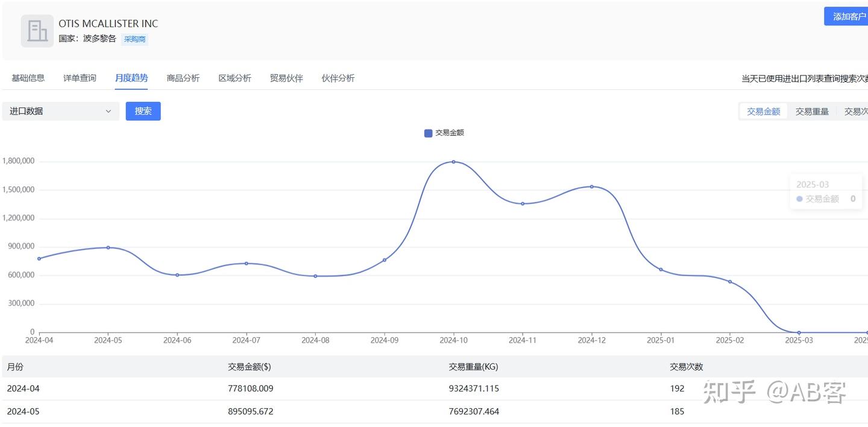Switch chart to 交易重量
Viewport: 868px width, 427px height.
coord(812,112)
